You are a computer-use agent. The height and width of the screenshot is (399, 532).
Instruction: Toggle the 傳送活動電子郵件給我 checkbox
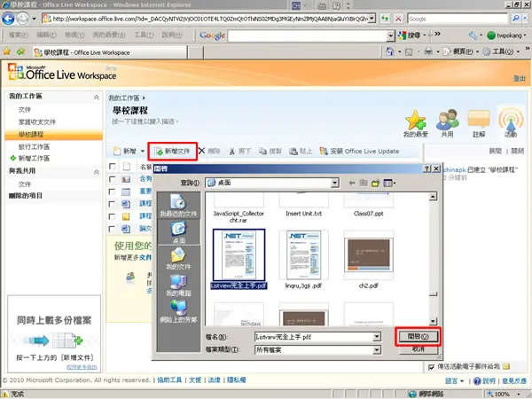point(431,367)
